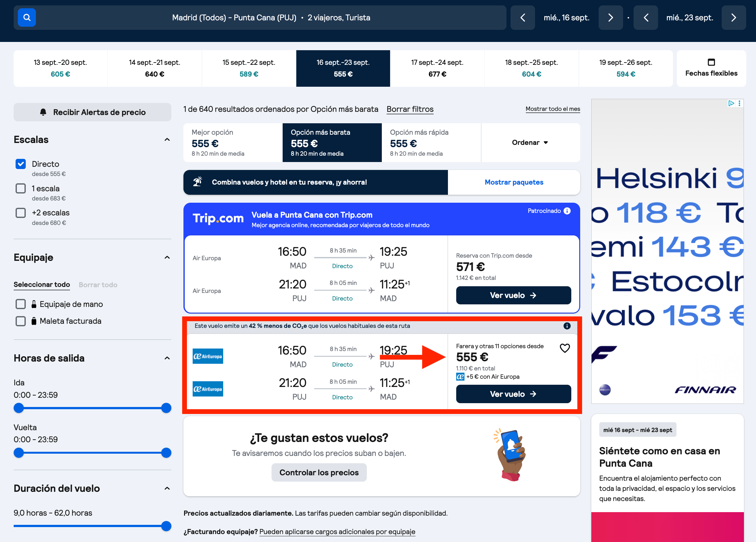The height and width of the screenshot is (542, 756).
Task: Collapse the Horas de salida section
Action: tap(167, 358)
